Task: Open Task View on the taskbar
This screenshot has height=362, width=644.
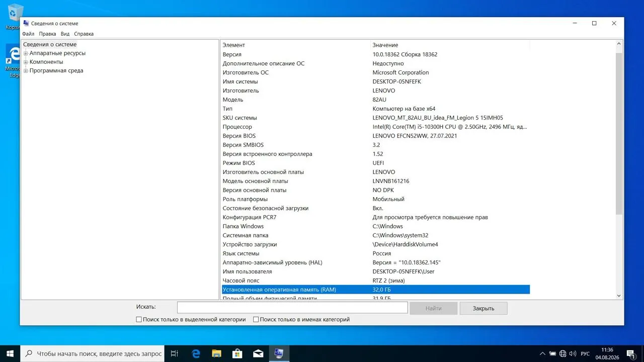Action: click(x=174, y=353)
